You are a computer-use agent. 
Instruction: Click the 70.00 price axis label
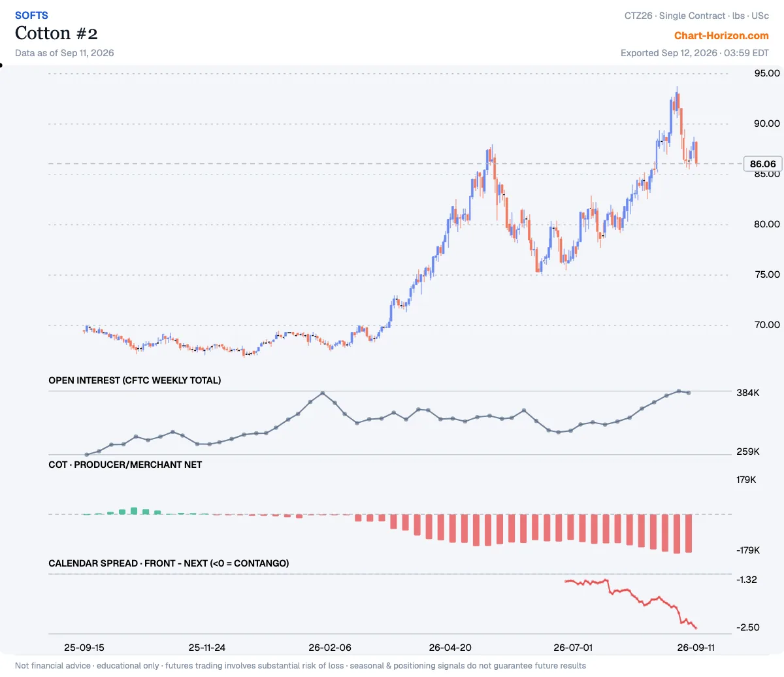[x=767, y=325]
